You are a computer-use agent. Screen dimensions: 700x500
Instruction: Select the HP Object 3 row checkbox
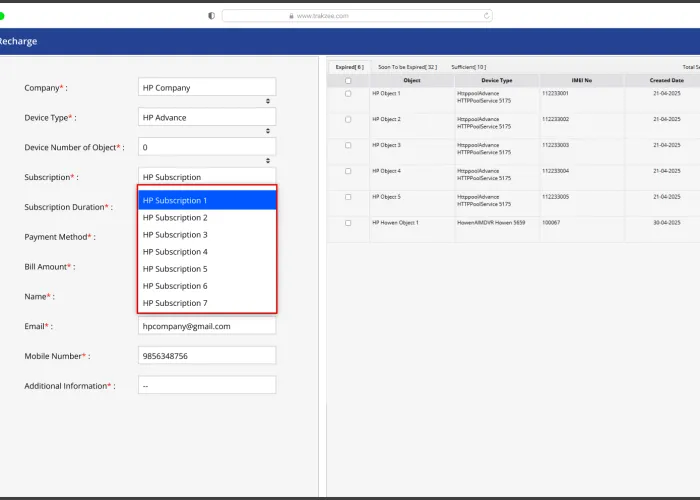pyautogui.click(x=348, y=146)
